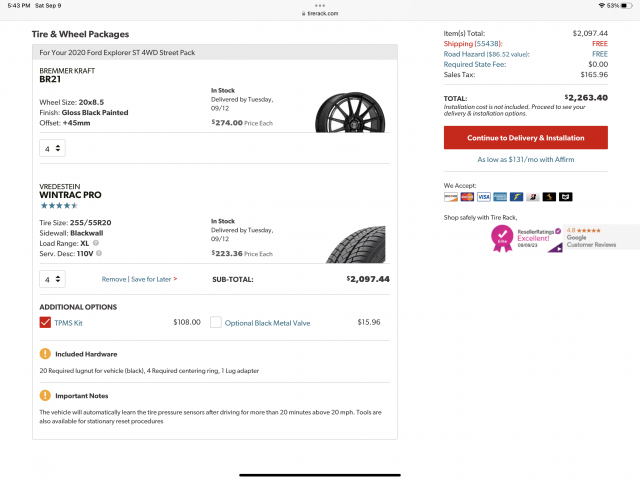Uncheck the TPMS Kit checkbox
The image size is (640, 480).
45,322
